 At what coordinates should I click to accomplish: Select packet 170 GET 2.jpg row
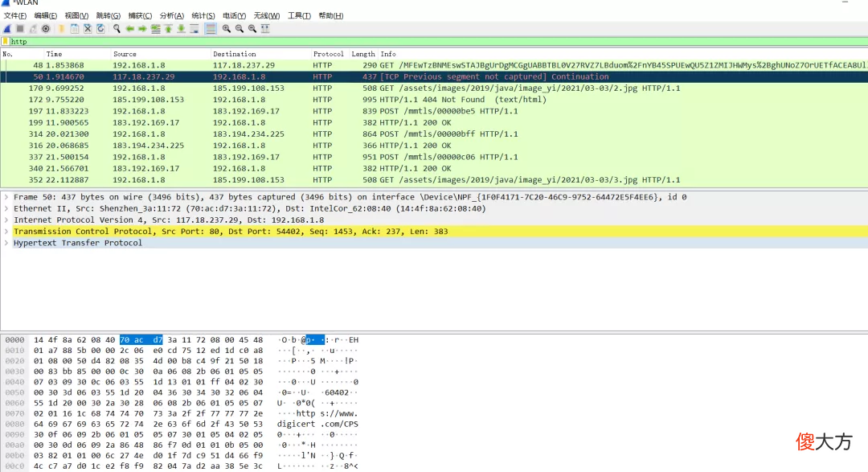pyautogui.click(x=434, y=88)
